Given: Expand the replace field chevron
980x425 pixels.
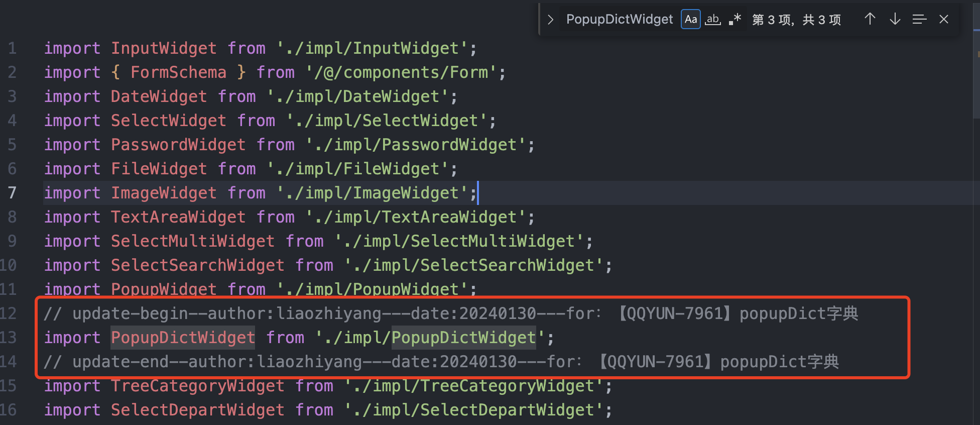Looking at the screenshot, I should click(551, 20).
